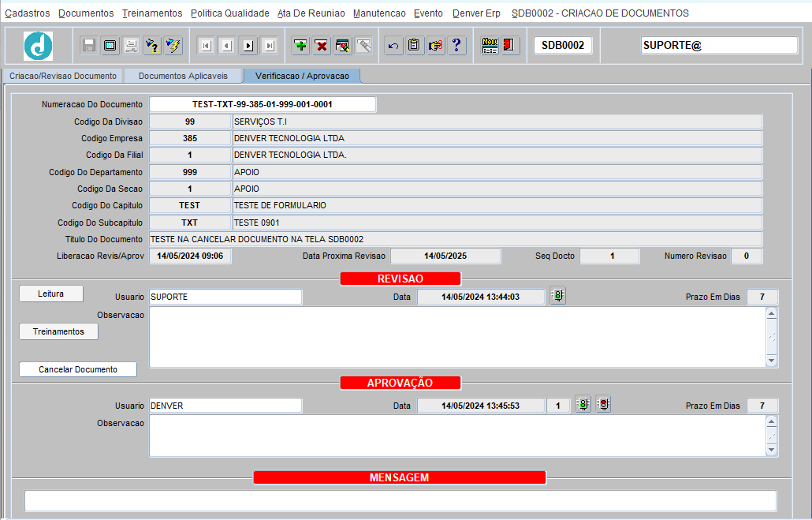The height and width of the screenshot is (520, 812).
Task: Click the Codigo Do Subcapitulo TXT field
Action: pos(189,223)
